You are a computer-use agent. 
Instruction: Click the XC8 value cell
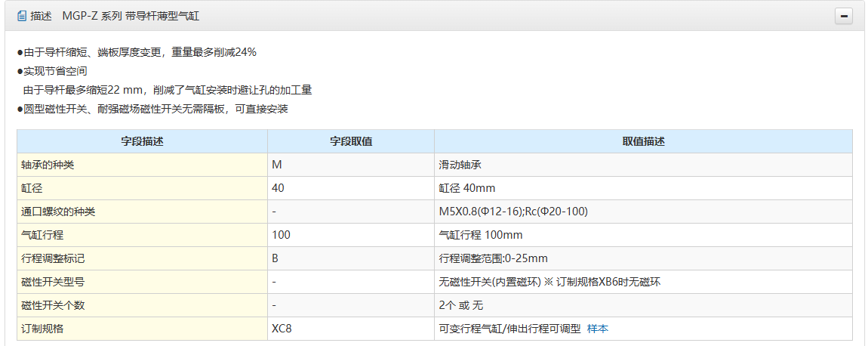[x=282, y=329]
